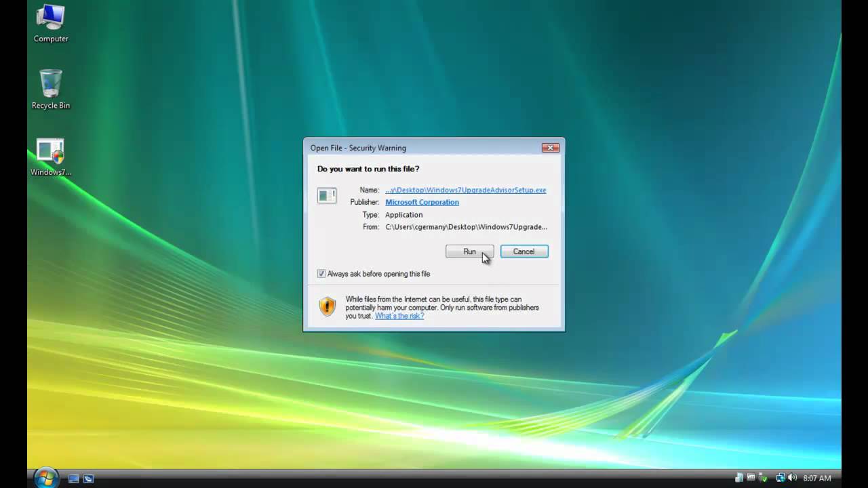
Task: Click the Windows7UpgradeAdvisorSetup.exe name link
Action: coord(465,190)
